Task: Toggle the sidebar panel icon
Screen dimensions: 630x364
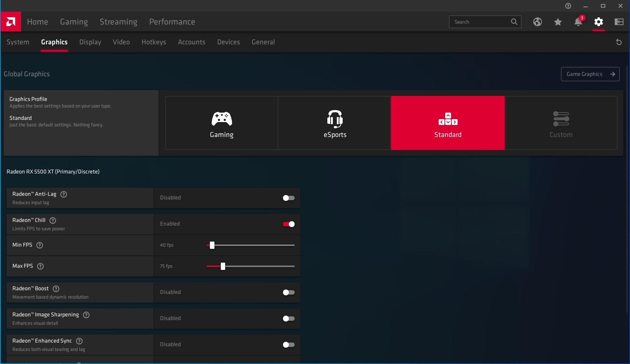Action: 619,22
